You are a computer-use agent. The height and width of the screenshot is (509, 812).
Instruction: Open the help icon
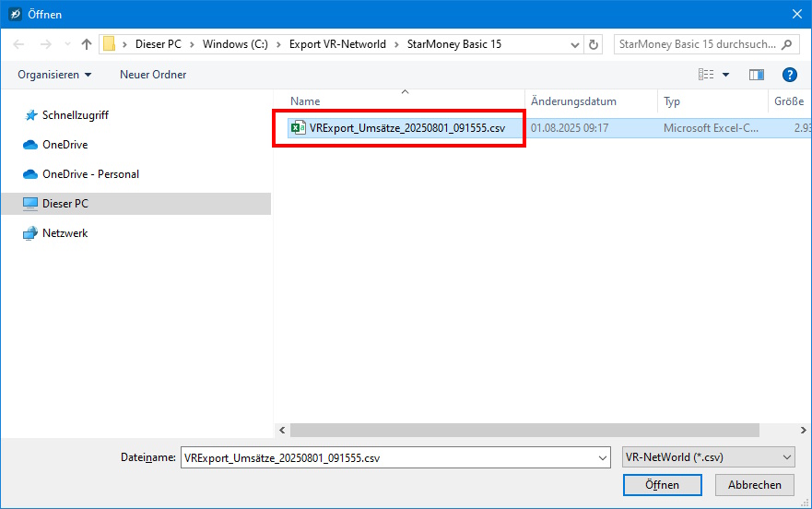(x=789, y=75)
